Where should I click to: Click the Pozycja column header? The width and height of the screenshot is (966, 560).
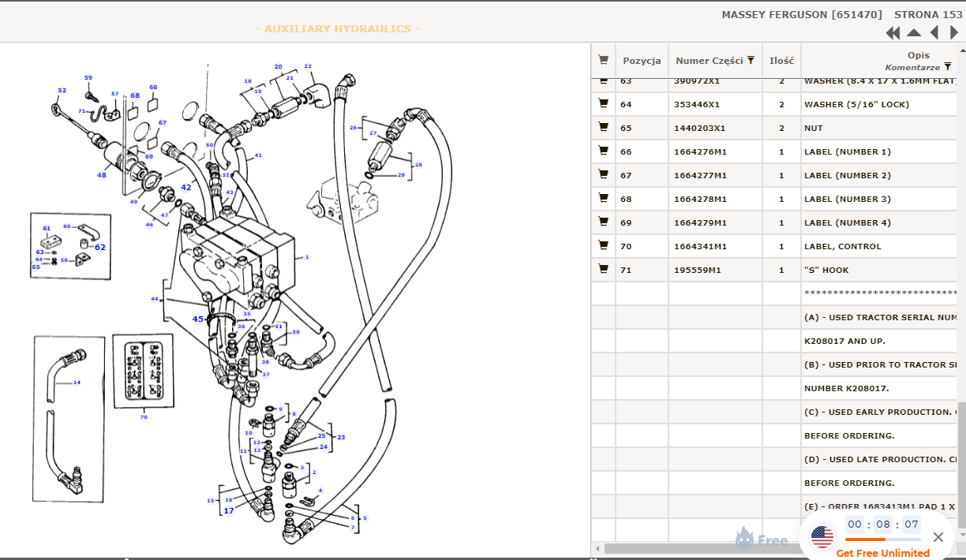[642, 61]
